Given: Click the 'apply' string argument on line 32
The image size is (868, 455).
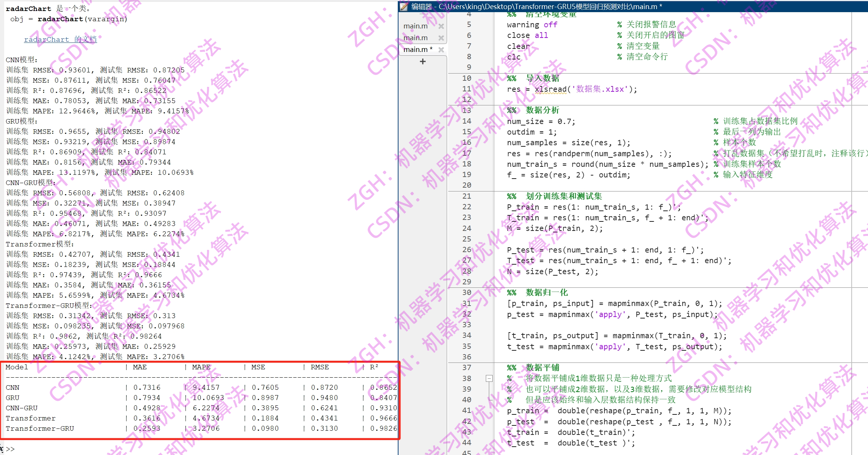Looking at the screenshot, I should pyautogui.click(x=610, y=314).
